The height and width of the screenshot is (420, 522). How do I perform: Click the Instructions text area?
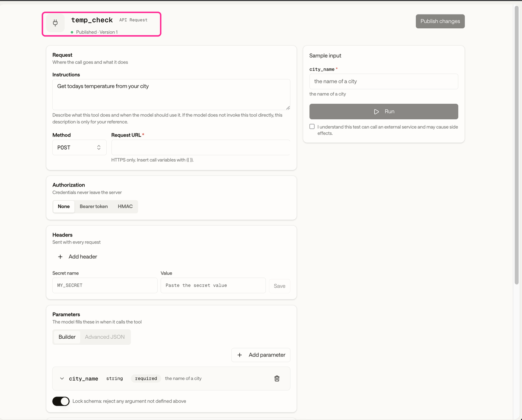click(171, 94)
